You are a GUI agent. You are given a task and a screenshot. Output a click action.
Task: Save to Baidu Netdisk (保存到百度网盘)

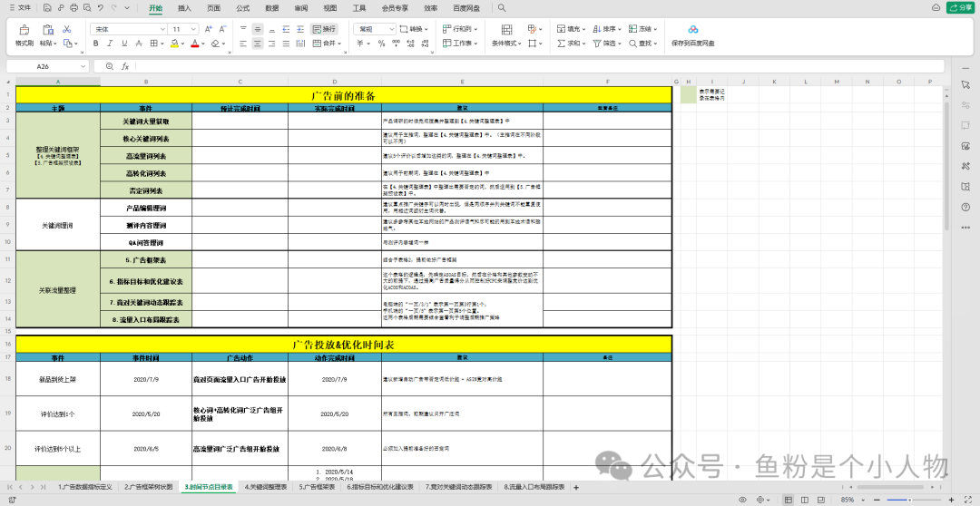693,36
